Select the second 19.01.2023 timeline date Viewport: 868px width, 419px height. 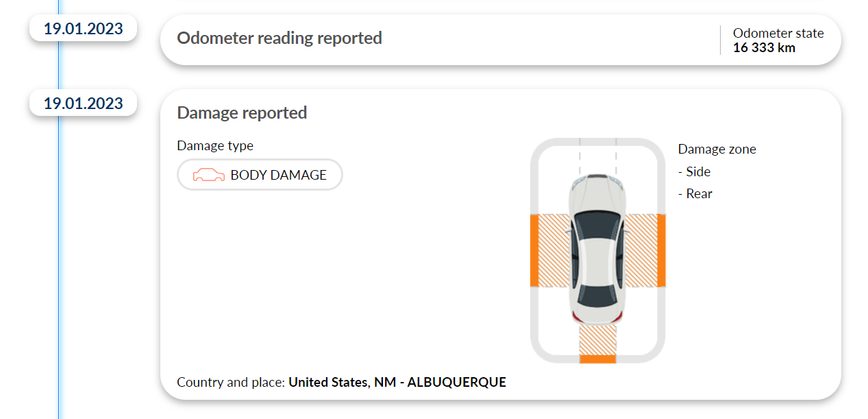click(x=84, y=104)
